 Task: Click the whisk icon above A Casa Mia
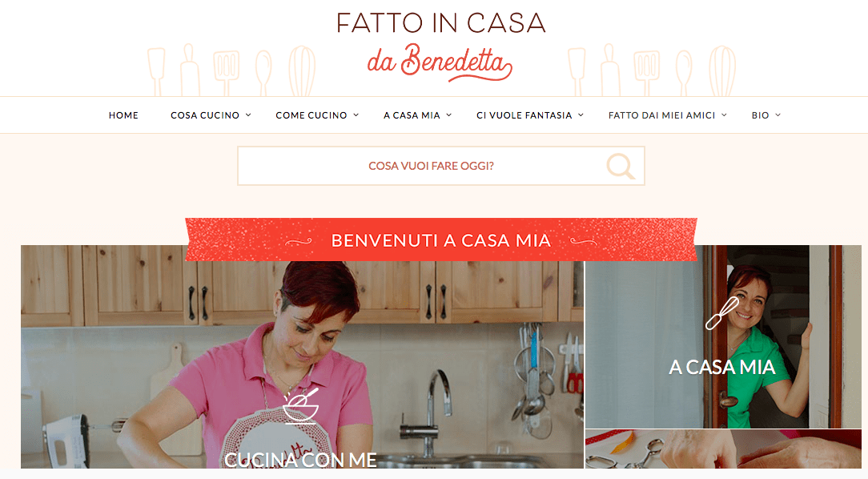[x=721, y=314]
